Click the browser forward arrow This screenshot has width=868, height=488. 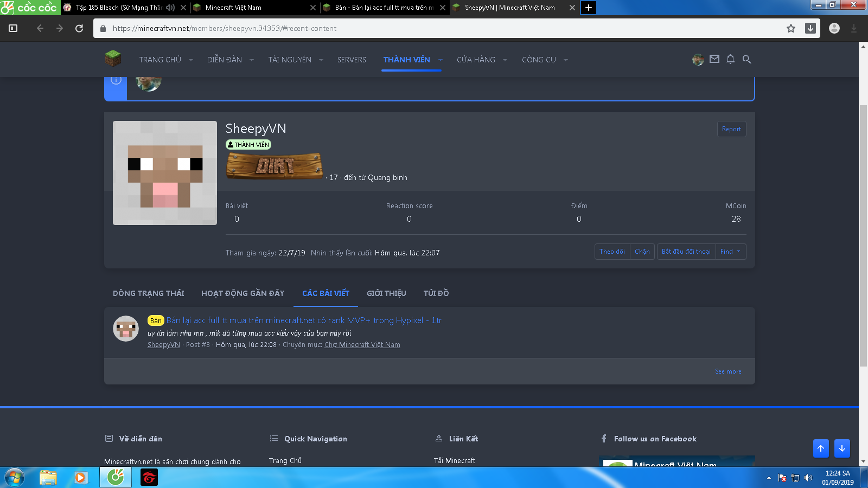pyautogui.click(x=60, y=28)
